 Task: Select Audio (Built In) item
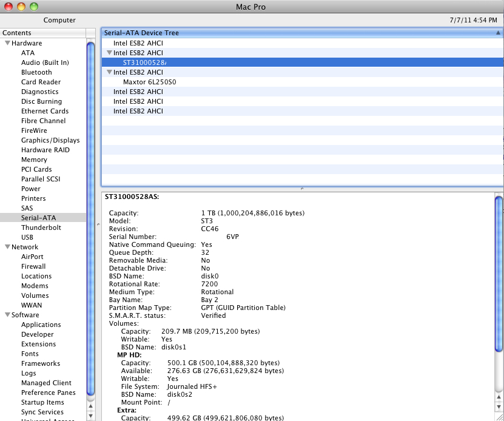(45, 62)
